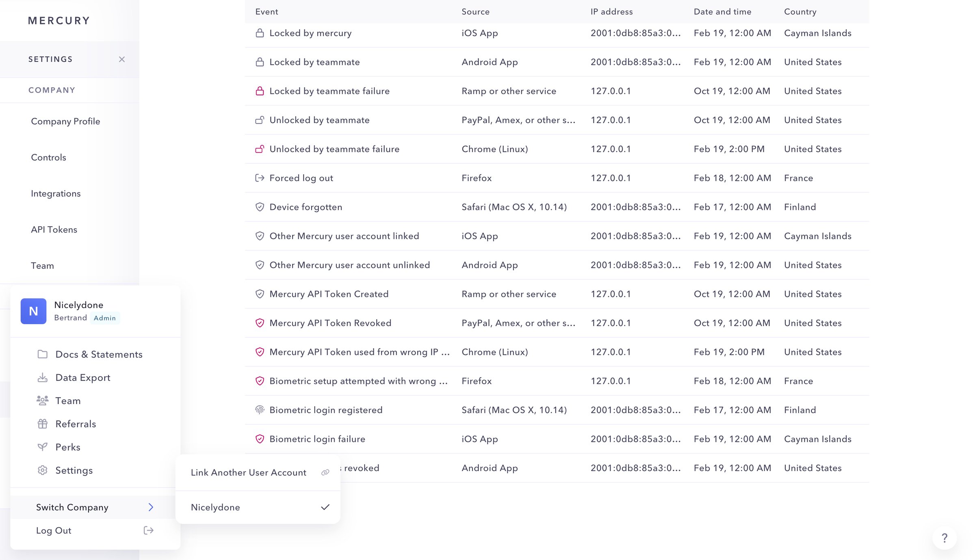This screenshot has width=975, height=560.
Task: Click 'Ramp or other service' in Mercury API Token Created row
Action: click(509, 294)
